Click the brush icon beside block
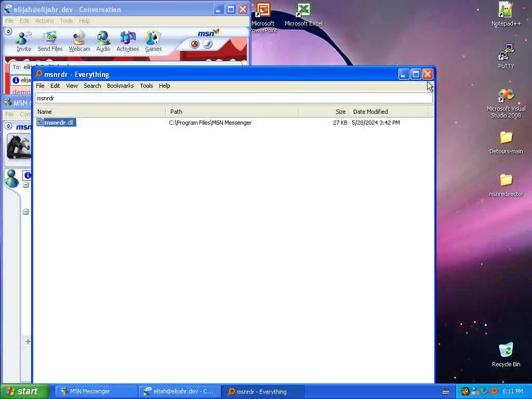 (x=207, y=44)
